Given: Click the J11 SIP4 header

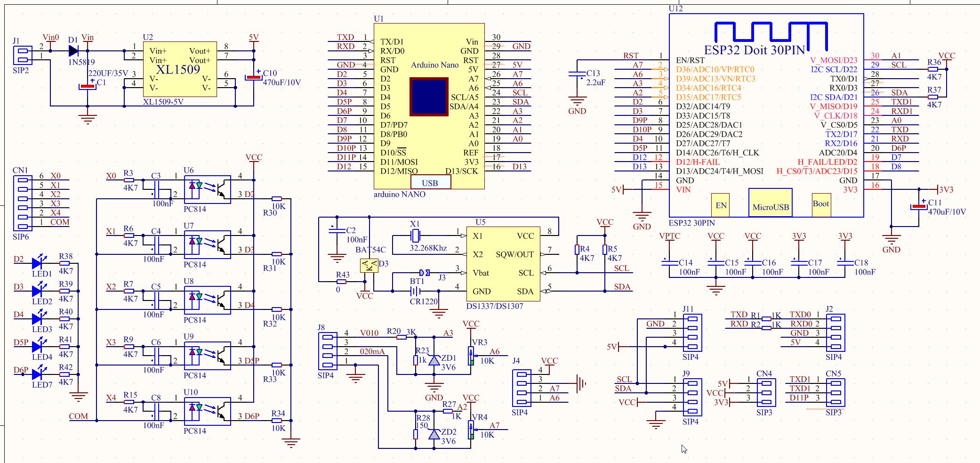Looking at the screenshot, I should click(692, 333).
